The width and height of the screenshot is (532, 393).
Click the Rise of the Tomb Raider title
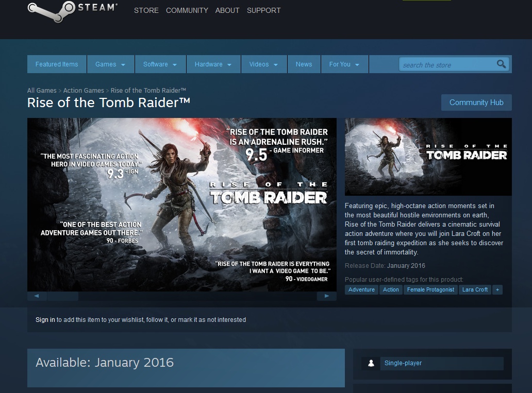coord(109,102)
